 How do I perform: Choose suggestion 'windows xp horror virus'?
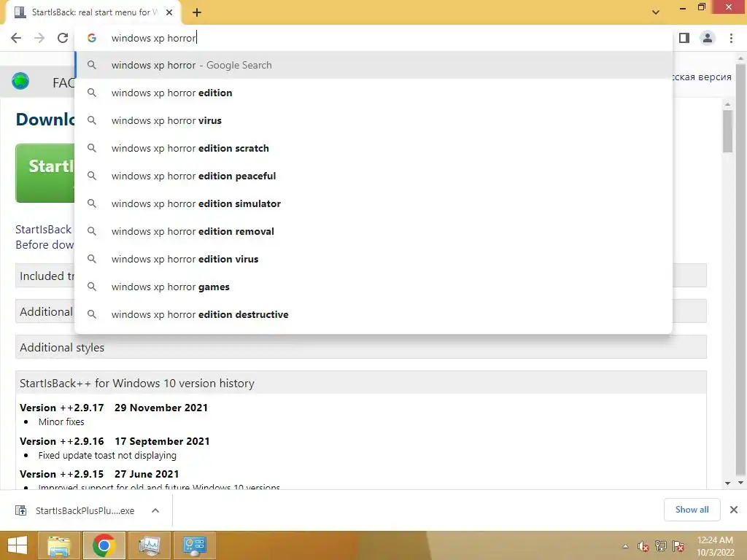tap(373, 120)
